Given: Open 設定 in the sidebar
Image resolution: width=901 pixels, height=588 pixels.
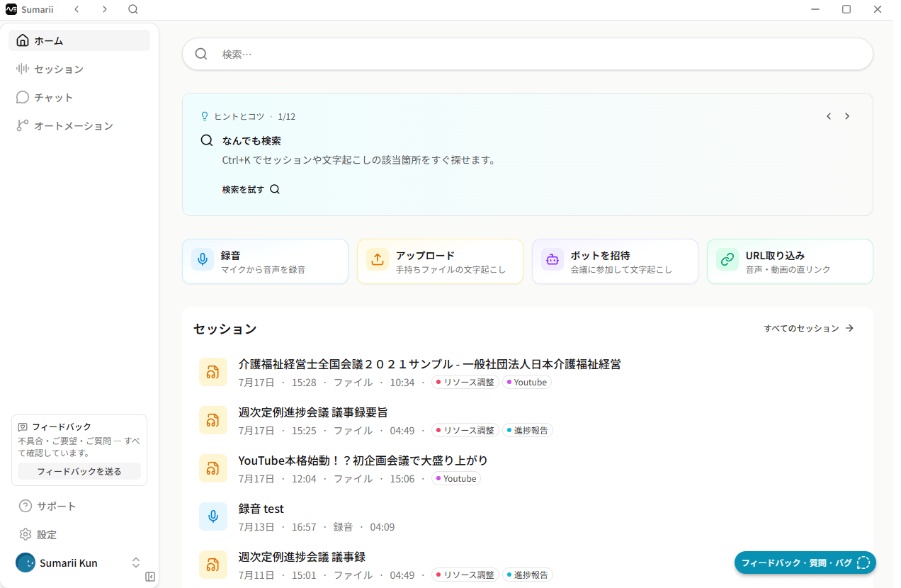Looking at the screenshot, I should pyautogui.click(x=79, y=534).
